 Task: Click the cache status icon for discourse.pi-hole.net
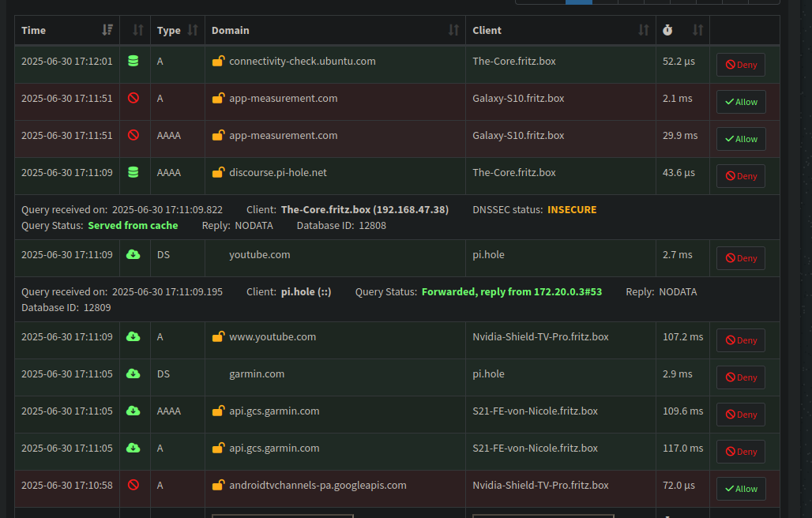click(x=133, y=173)
